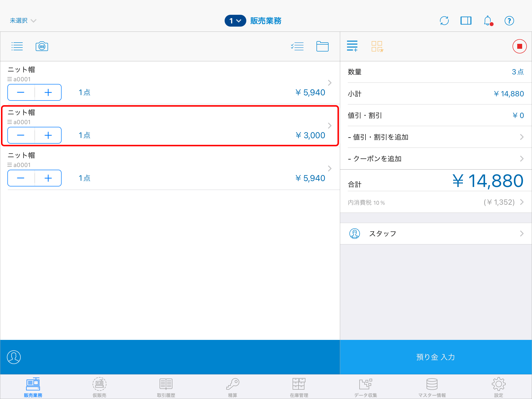Screen dimensions: 532x399
Task: Increase quantity of highlighted ¥3,000 item
Action: tap(48, 135)
